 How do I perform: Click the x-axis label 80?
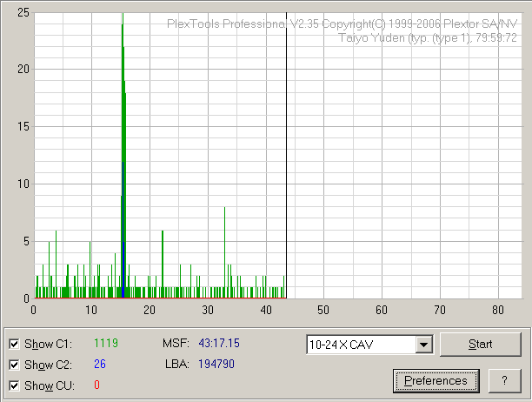click(x=498, y=310)
